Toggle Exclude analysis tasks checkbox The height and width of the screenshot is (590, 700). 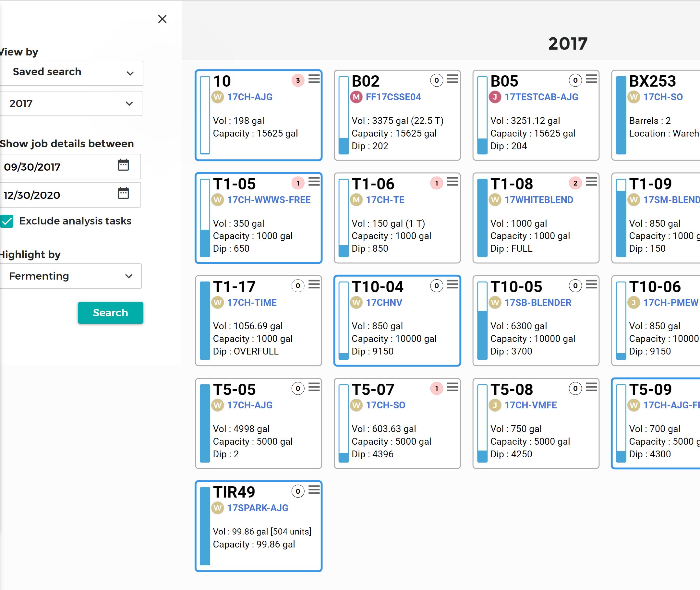pos(7,221)
